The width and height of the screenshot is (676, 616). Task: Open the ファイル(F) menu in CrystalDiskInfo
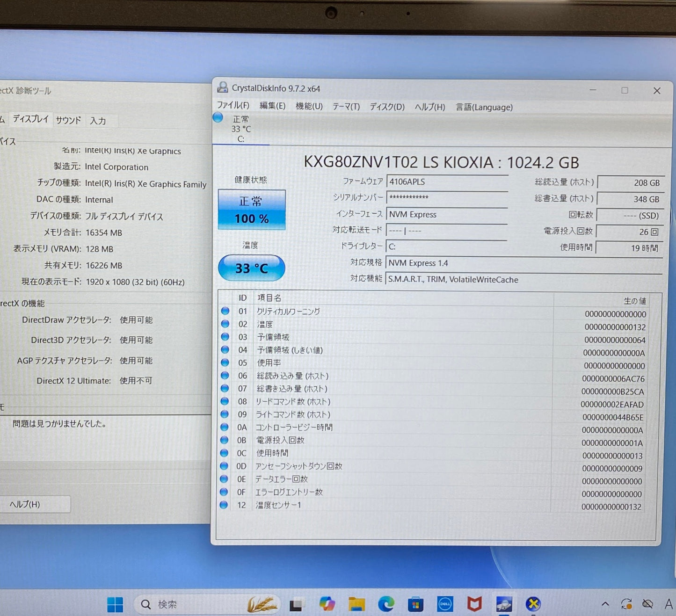(x=233, y=105)
